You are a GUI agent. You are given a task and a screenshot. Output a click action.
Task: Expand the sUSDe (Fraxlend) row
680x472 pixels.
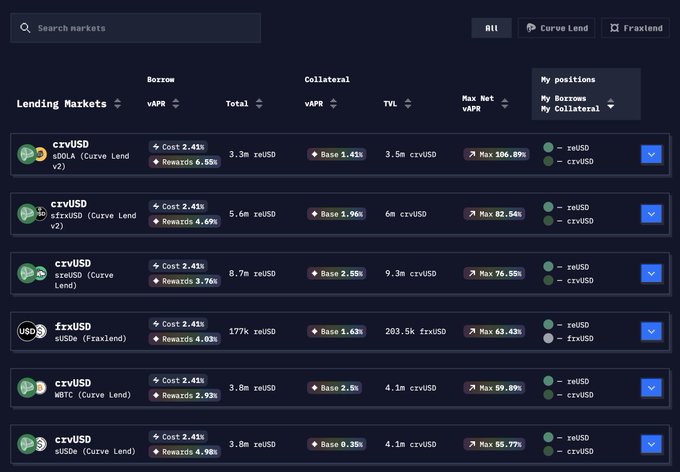(x=651, y=331)
